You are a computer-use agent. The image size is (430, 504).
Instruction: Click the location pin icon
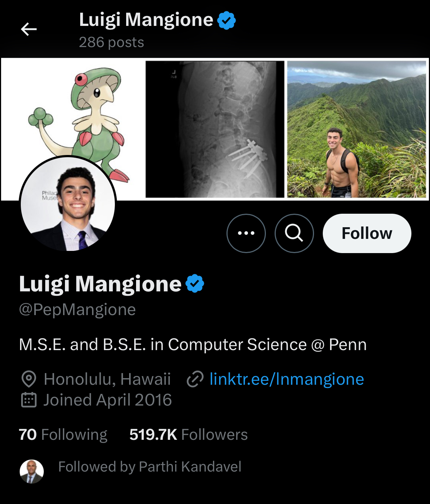tap(29, 379)
